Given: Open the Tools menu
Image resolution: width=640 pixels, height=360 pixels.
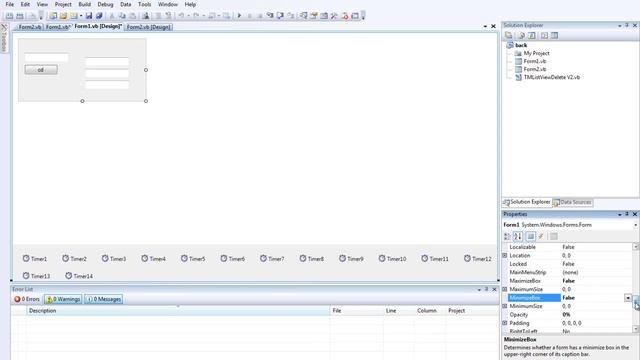Looking at the screenshot, I should click(144, 4).
